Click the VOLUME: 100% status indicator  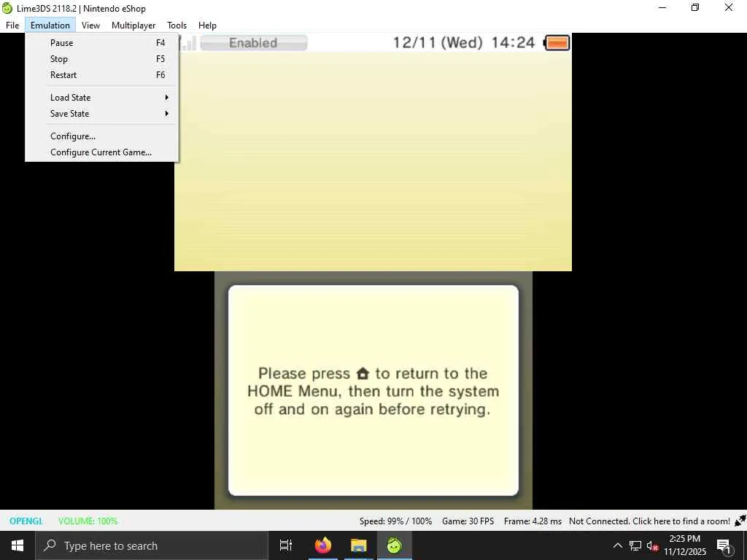[x=88, y=521]
